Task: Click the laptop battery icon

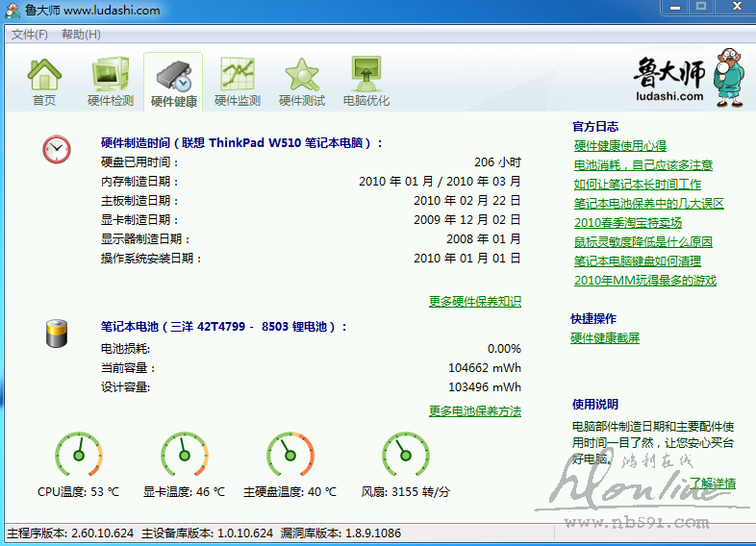Action: 56,333
